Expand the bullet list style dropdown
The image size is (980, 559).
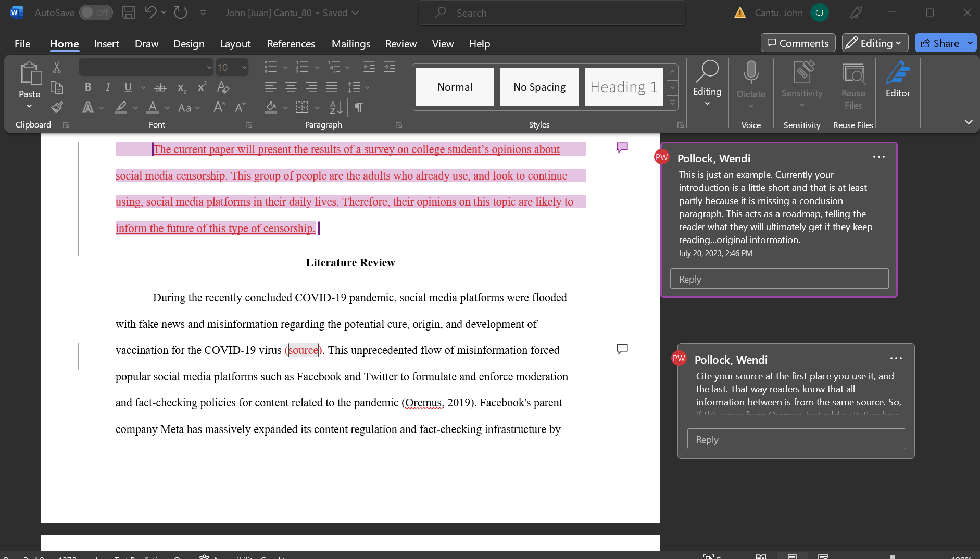coord(285,67)
